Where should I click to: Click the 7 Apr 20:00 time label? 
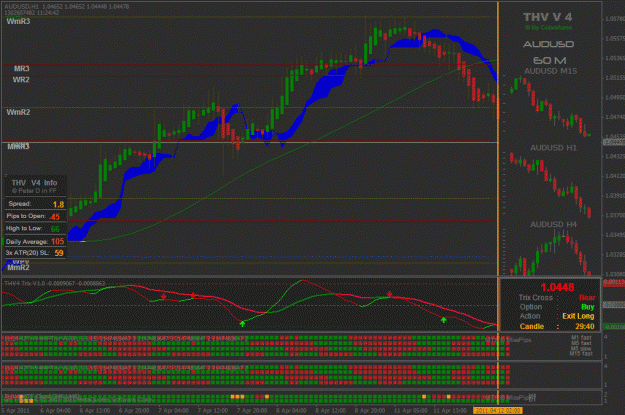click(252, 410)
